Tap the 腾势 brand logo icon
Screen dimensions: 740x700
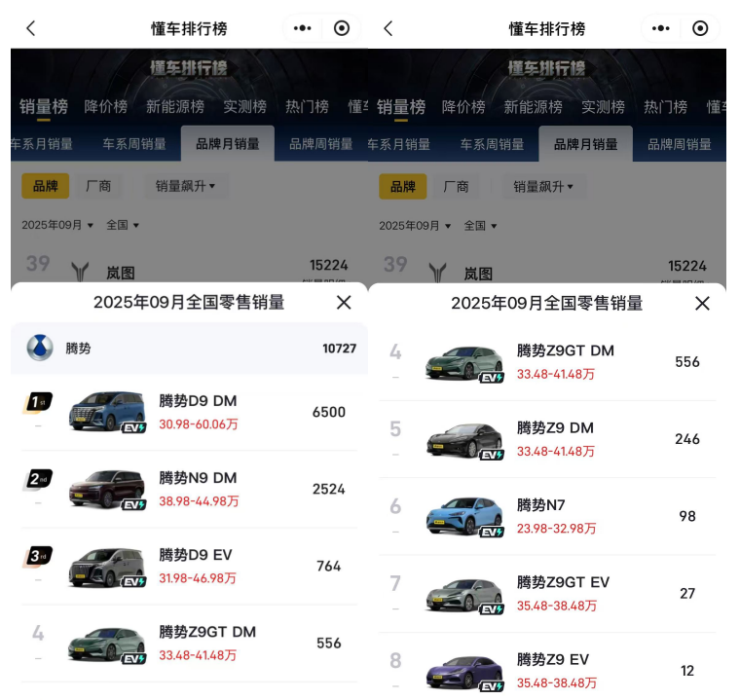pos(40,348)
